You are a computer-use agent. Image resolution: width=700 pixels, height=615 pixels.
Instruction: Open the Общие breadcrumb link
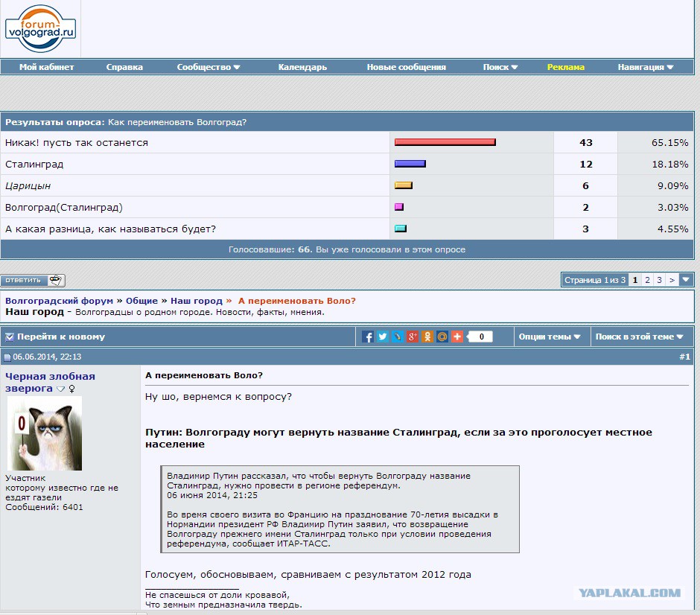[141, 301]
